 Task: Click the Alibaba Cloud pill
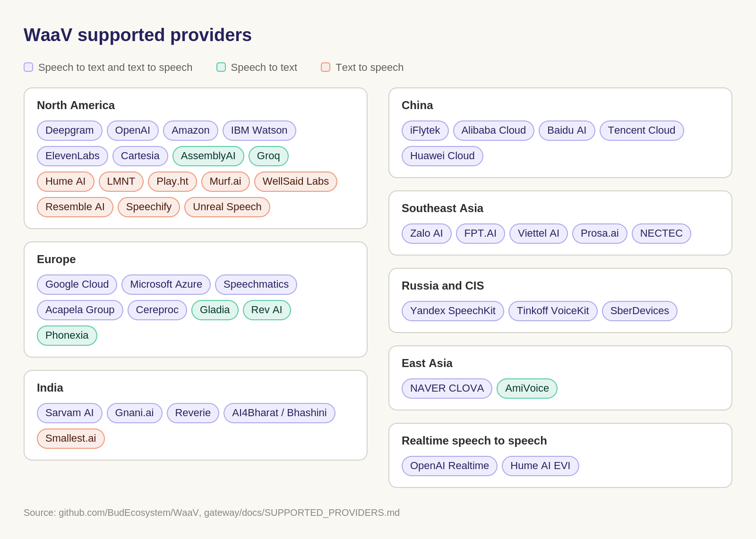click(x=494, y=130)
